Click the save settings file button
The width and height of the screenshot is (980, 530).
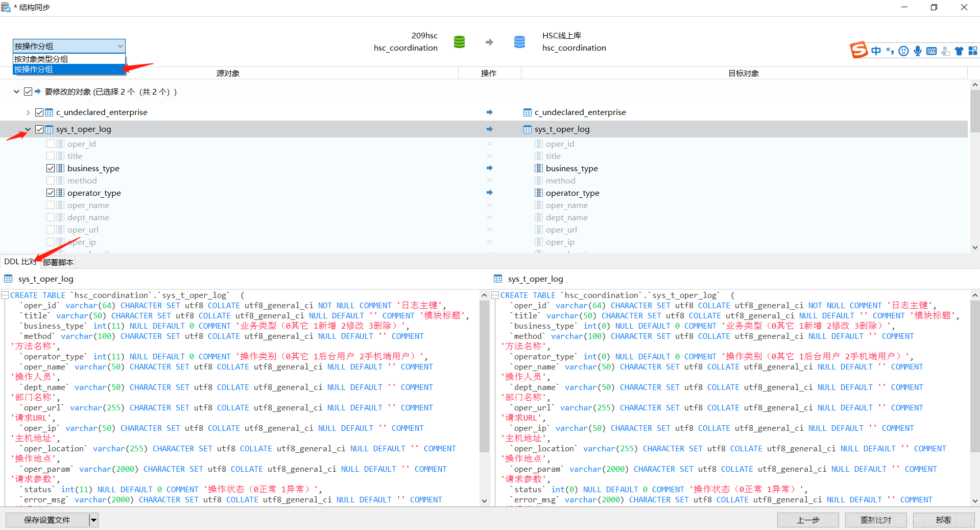click(x=47, y=520)
